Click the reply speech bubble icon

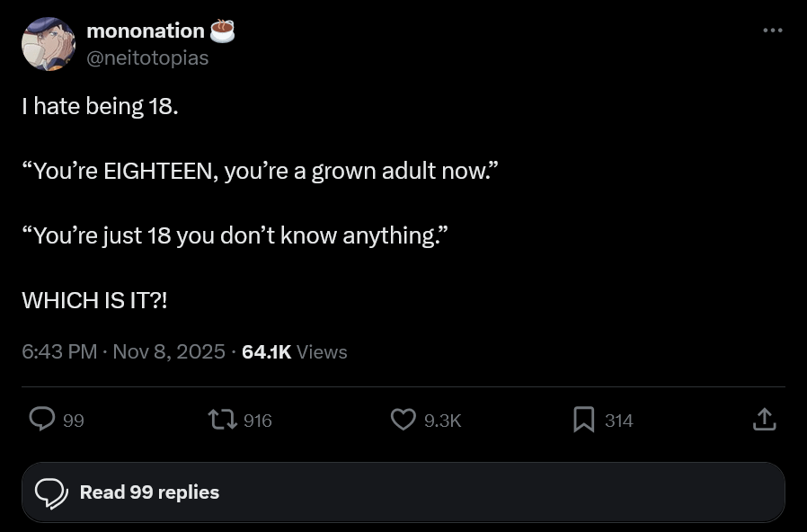(x=42, y=420)
